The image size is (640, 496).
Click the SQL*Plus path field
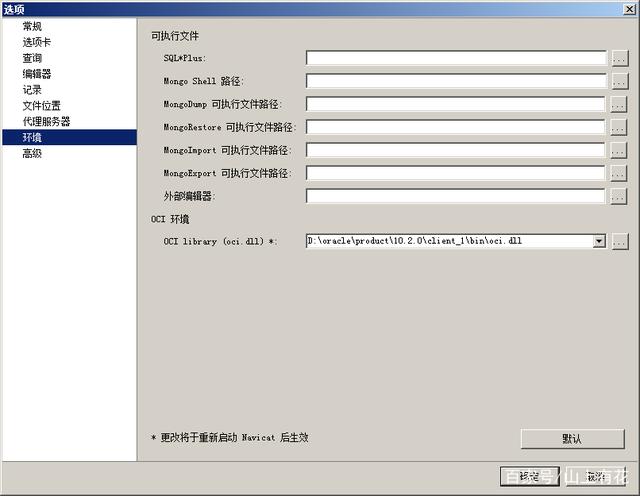click(456, 58)
